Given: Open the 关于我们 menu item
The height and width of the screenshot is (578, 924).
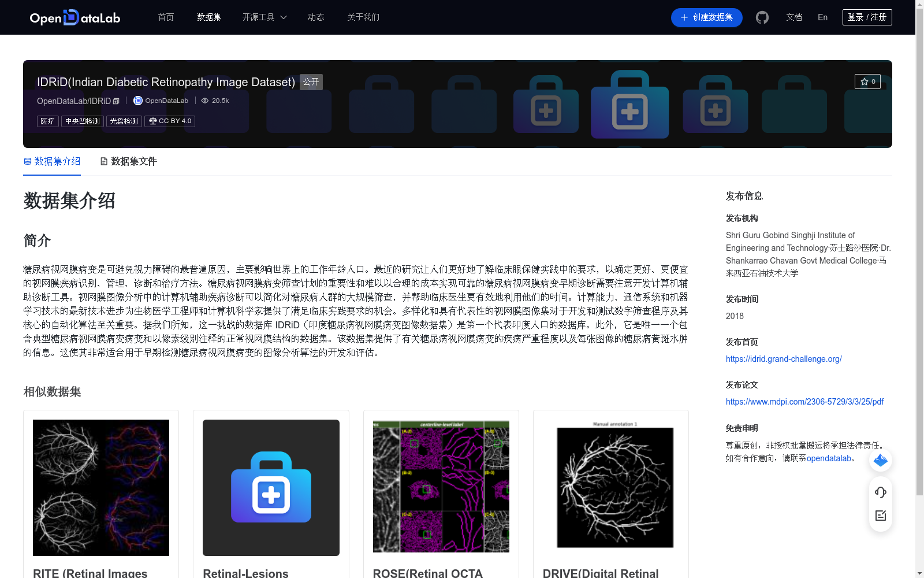Looking at the screenshot, I should (x=363, y=17).
